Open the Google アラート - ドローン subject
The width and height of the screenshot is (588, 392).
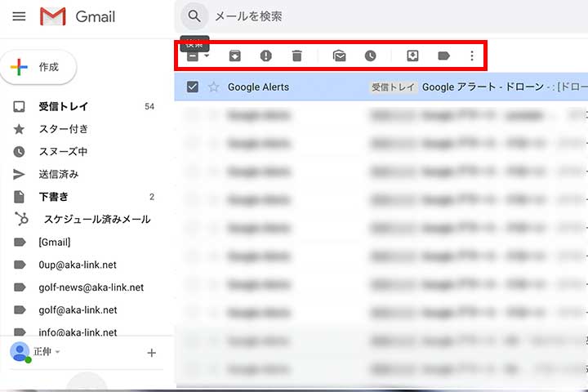tap(483, 87)
